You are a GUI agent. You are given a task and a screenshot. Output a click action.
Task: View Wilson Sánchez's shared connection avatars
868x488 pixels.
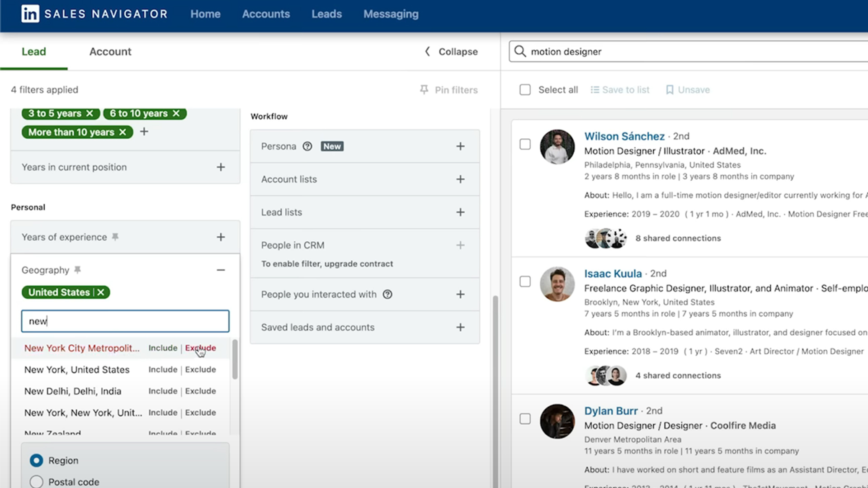(x=606, y=238)
